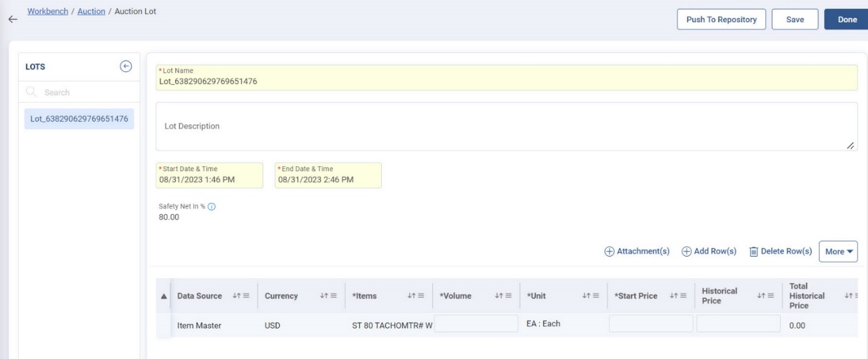Click the Push To Repository button
This screenshot has height=359, width=868.
click(x=720, y=20)
